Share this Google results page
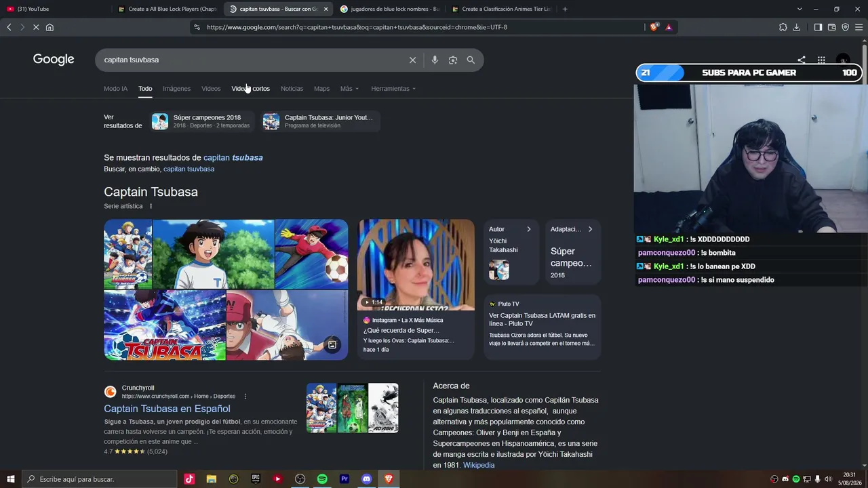Screen dimensions: 868x488 click(x=802, y=60)
